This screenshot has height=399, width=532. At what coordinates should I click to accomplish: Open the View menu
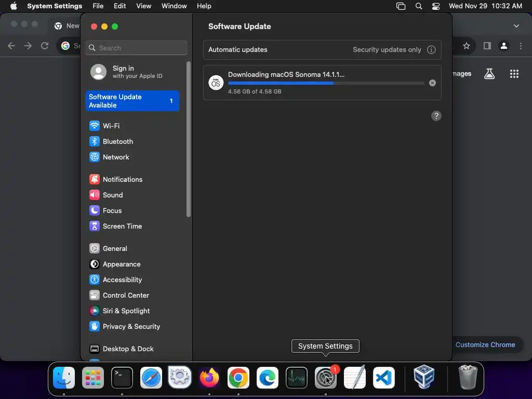(144, 6)
